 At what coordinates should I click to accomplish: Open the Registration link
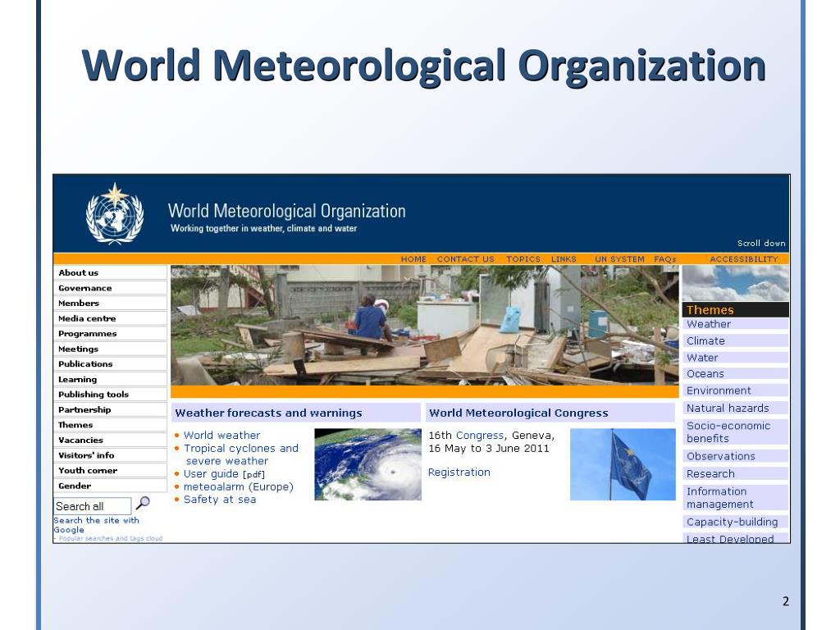[459, 472]
